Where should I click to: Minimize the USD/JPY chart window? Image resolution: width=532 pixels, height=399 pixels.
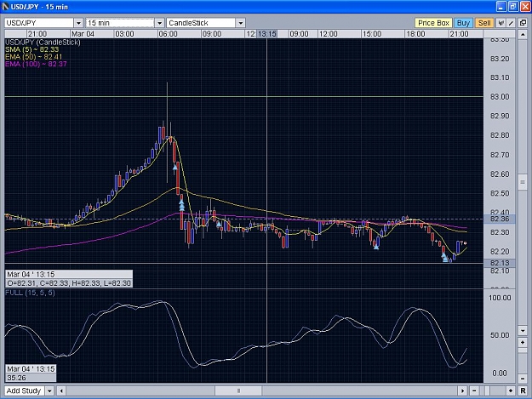[x=501, y=7]
